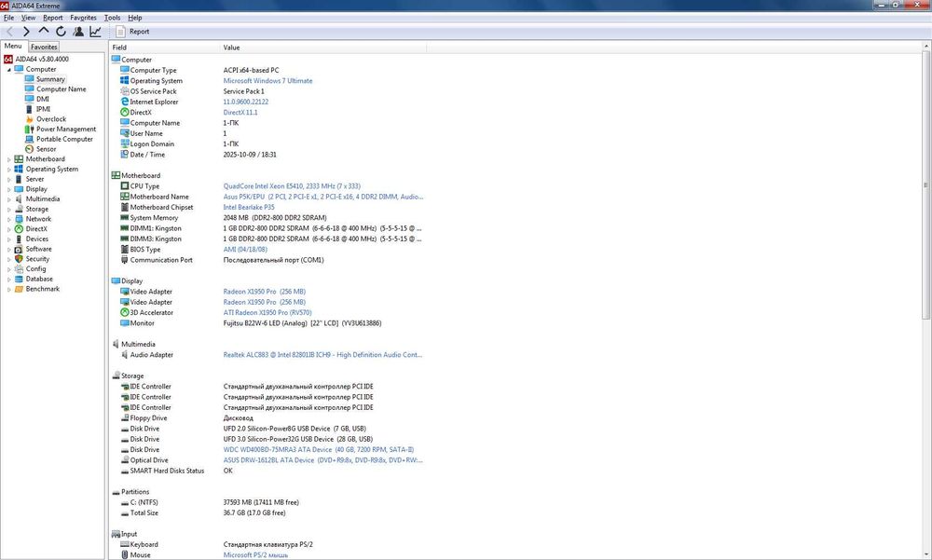The image size is (932, 560).
Task: Click the Refresh toolbar icon
Action: tap(61, 32)
